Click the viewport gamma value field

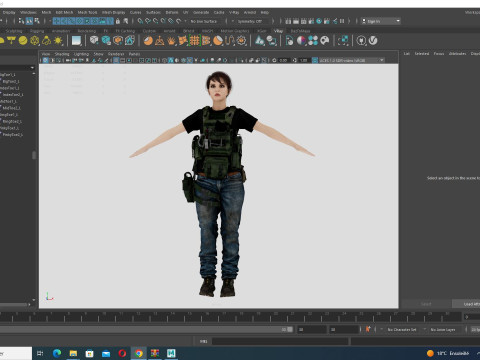coord(304,60)
